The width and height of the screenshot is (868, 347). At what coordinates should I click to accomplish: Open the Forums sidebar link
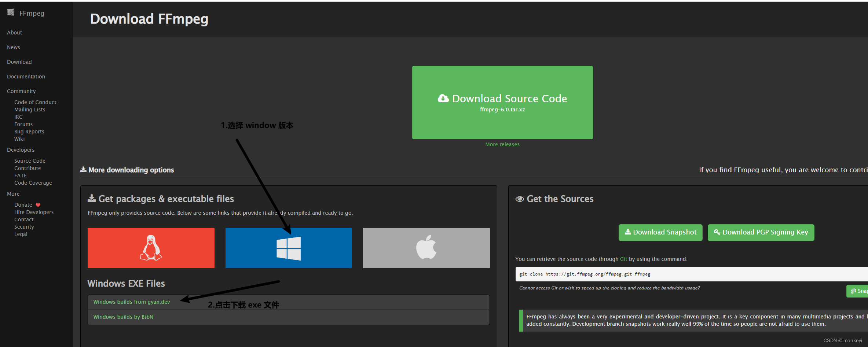pyautogui.click(x=23, y=124)
